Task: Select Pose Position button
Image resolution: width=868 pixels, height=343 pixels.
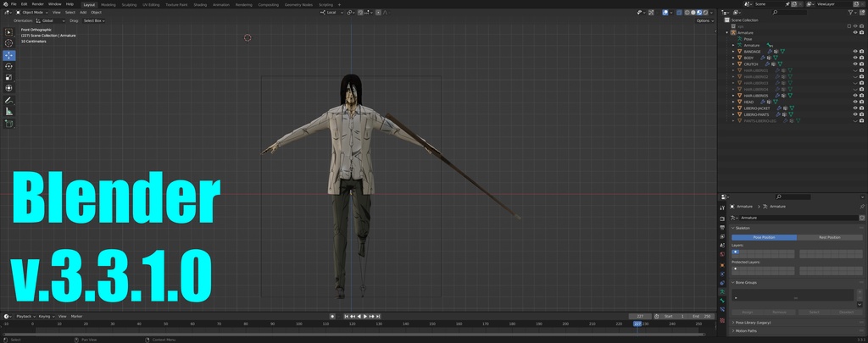Action: pos(764,237)
